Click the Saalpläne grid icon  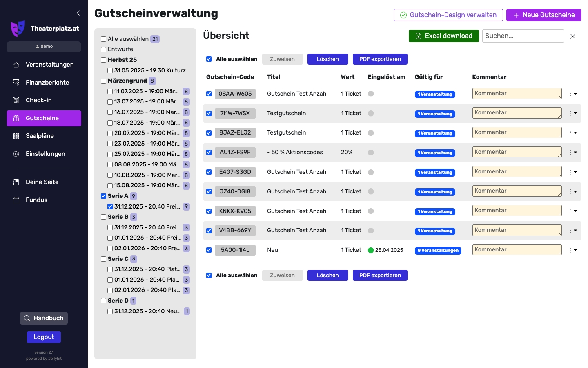16,136
